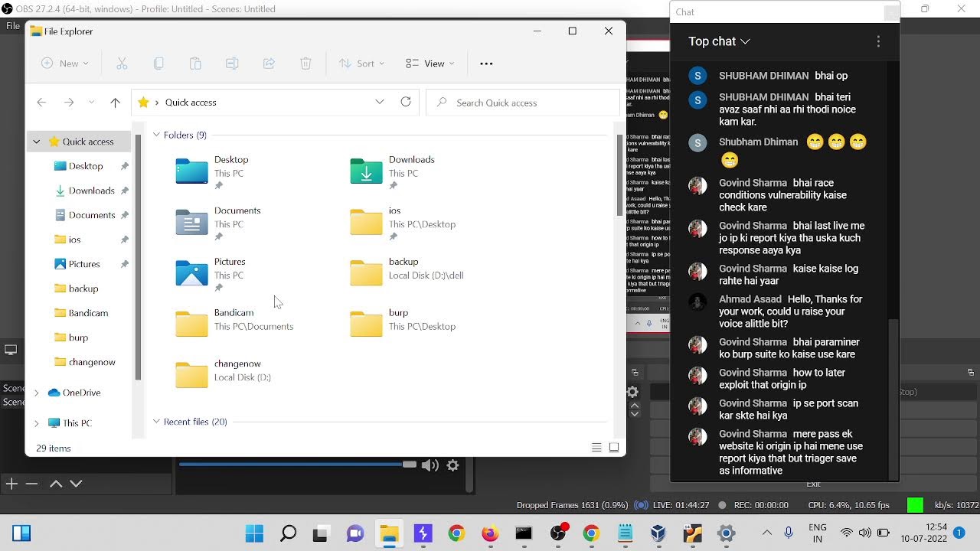The image size is (980, 551).
Task: Remove a scene with the OBS minus icon
Action: pyautogui.click(x=31, y=484)
